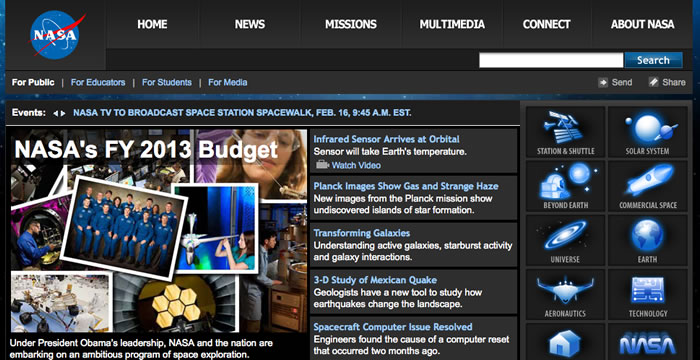The height and width of the screenshot is (360, 700).
Task: Click the Share icon
Action: point(654,82)
